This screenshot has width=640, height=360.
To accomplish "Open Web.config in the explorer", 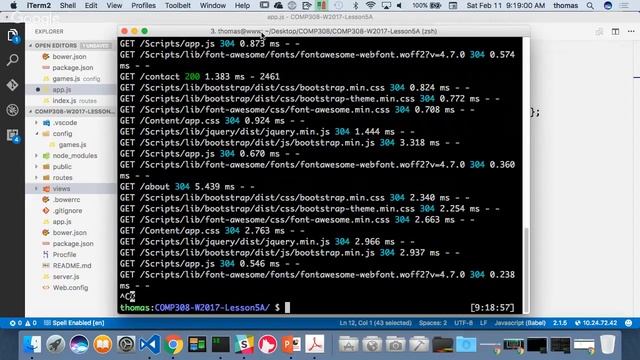I will [x=70, y=287].
